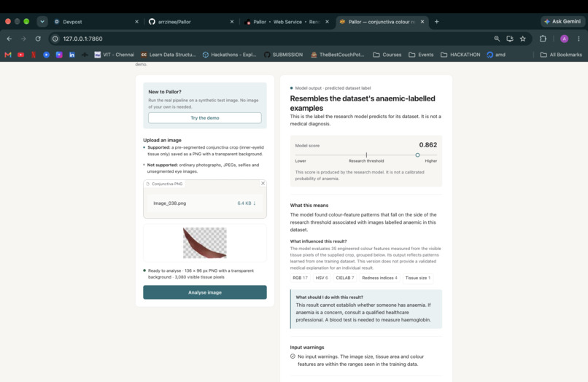Screen dimensions: 588x382
Task: Click the 6.4 KB file size text
Action: click(244, 203)
